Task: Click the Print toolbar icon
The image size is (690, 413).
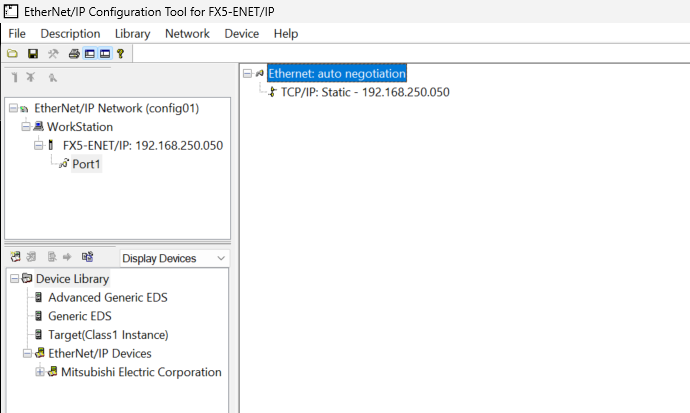Action: click(74, 53)
